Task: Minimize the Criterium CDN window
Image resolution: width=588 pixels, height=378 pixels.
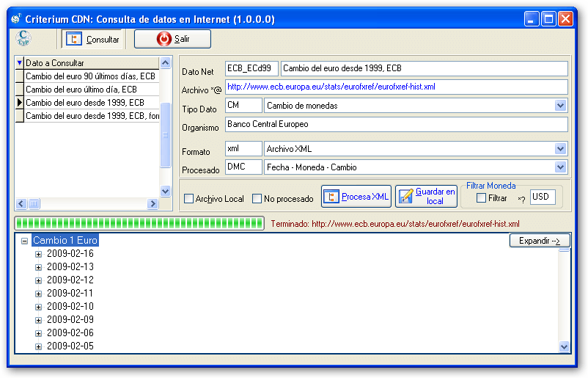Action: tap(532, 19)
